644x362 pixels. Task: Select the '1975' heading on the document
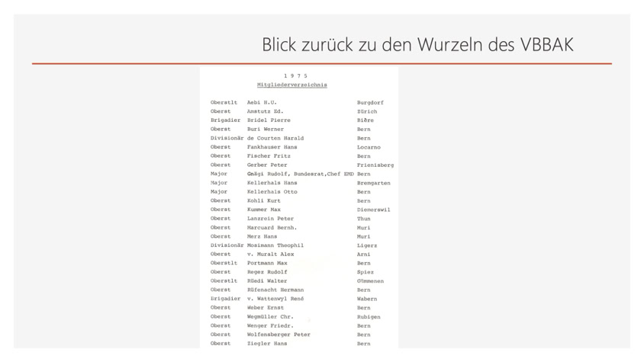(295, 75)
